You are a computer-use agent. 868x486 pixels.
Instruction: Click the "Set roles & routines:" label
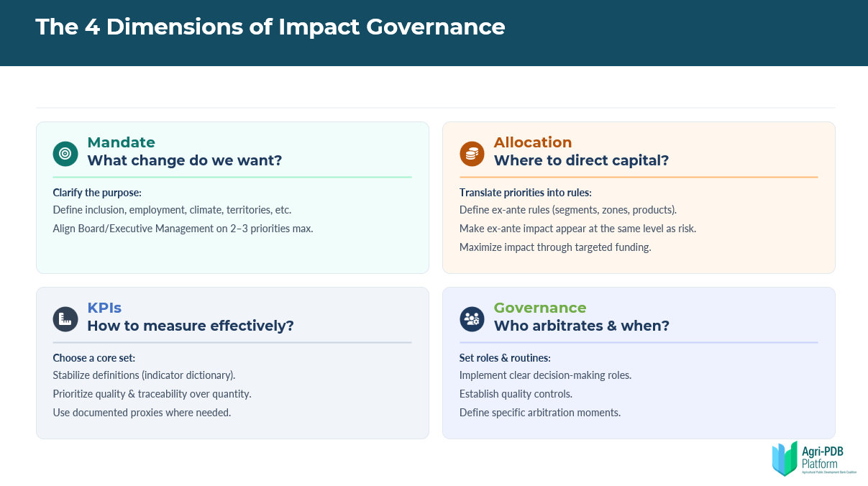pyautogui.click(x=505, y=358)
